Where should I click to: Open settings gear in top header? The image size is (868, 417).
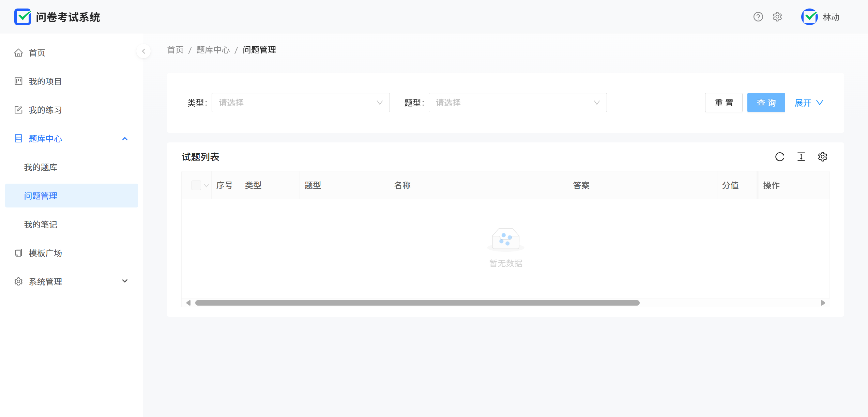pos(777,17)
